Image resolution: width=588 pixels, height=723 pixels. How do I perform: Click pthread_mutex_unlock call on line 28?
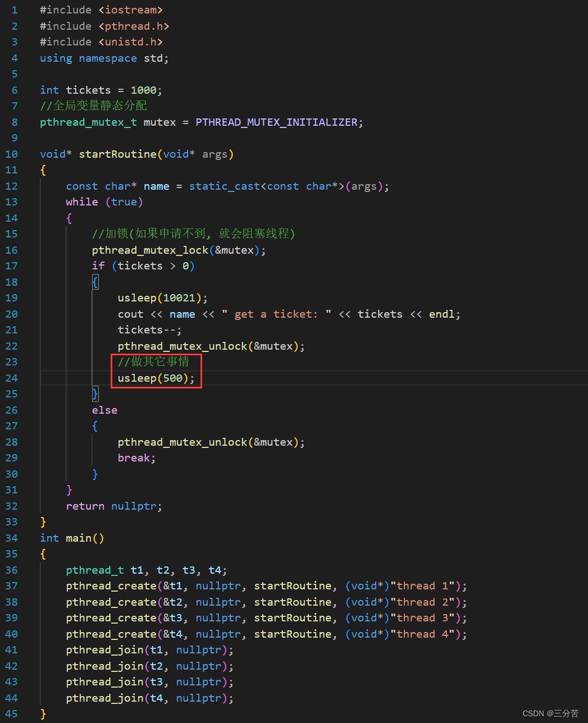211,442
